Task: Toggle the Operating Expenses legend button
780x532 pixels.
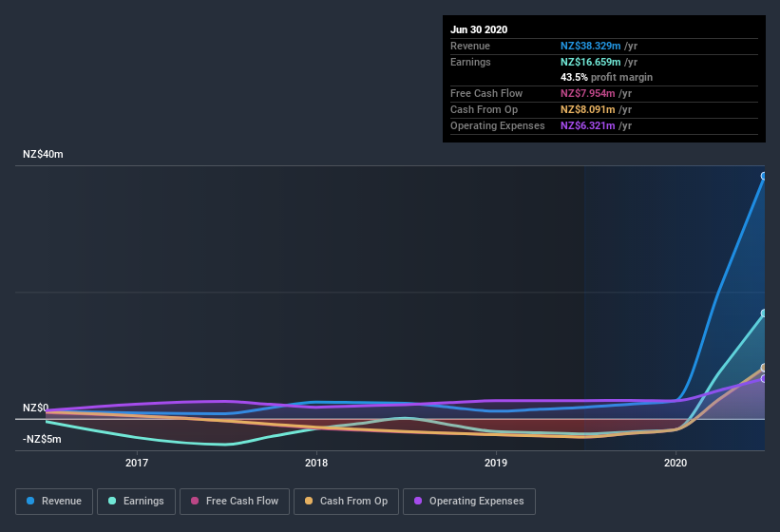Action: (x=469, y=502)
